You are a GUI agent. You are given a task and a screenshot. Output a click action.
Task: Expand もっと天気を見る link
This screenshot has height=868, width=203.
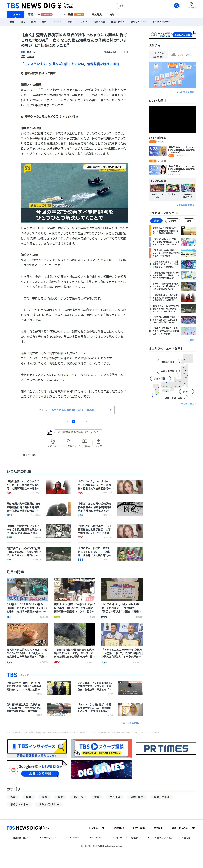click(x=186, y=92)
